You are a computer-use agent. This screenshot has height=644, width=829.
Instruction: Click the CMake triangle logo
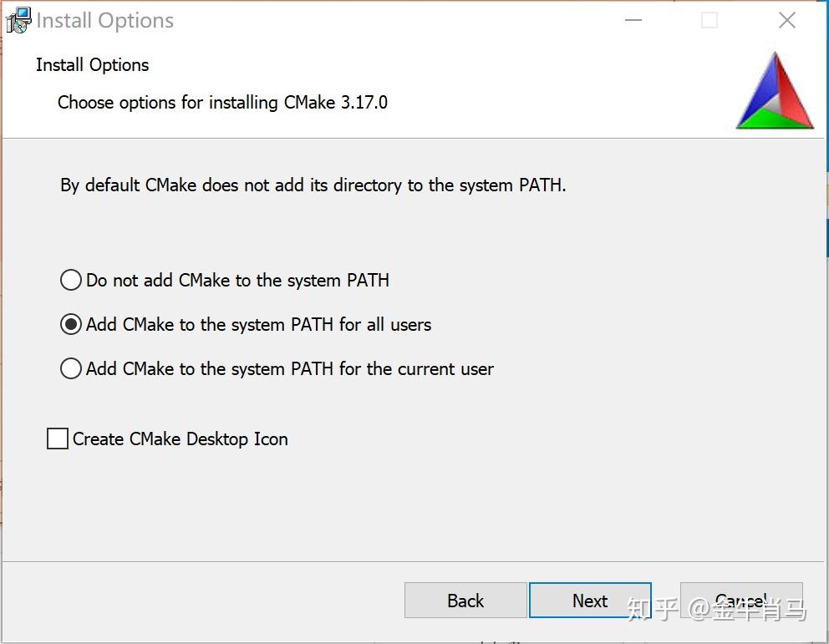pyautogui.click(x=775, y=92)
